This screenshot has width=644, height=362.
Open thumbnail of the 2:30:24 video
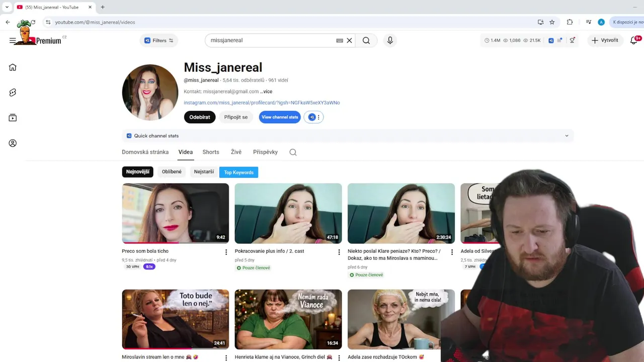(401, 213)
